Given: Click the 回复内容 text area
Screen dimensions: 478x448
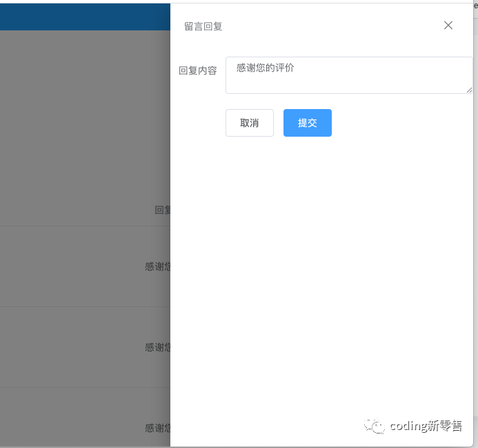Looking at the screenshot, I should pyautogui.click(x=349, y=75).
